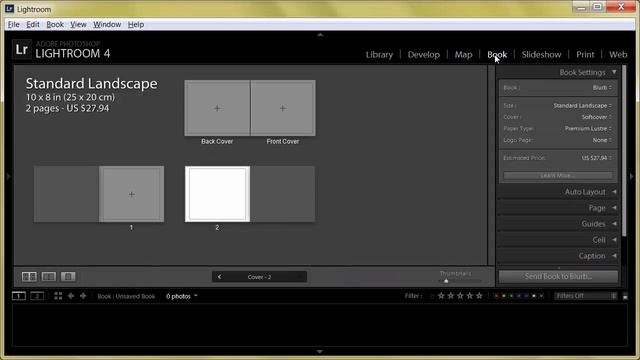Filter by one star rating
This screenshot has width=640, height=360.
[x=441, y=296]
